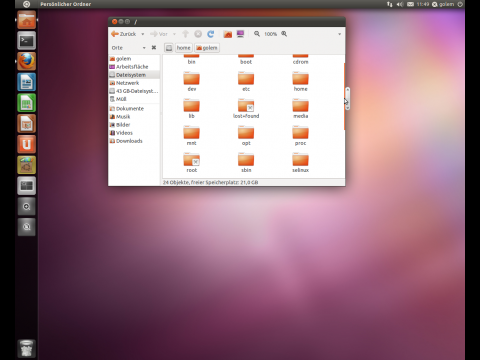Select the etc folder icon
Screen dimensions: 480x360
246,79
